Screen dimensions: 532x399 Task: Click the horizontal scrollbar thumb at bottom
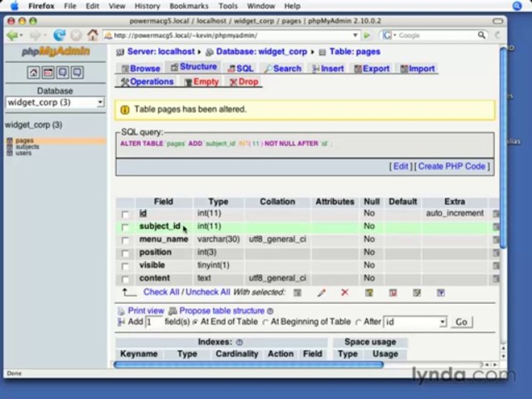point(249,365)
